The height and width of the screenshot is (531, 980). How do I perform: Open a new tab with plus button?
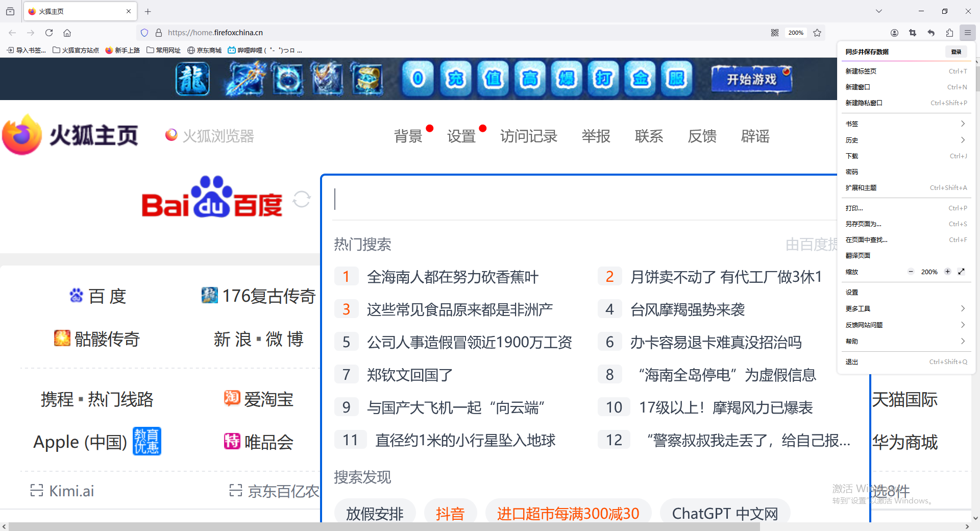click(x=148, y=11)
